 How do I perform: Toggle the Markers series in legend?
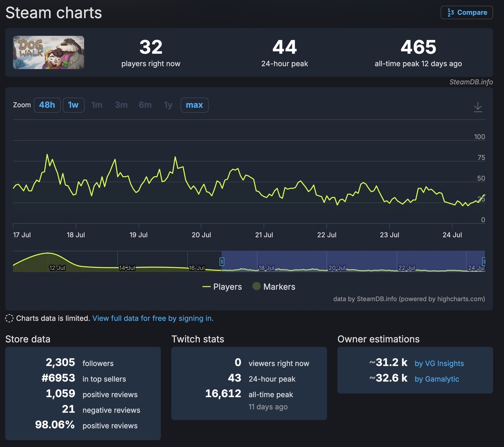point(274,287)
